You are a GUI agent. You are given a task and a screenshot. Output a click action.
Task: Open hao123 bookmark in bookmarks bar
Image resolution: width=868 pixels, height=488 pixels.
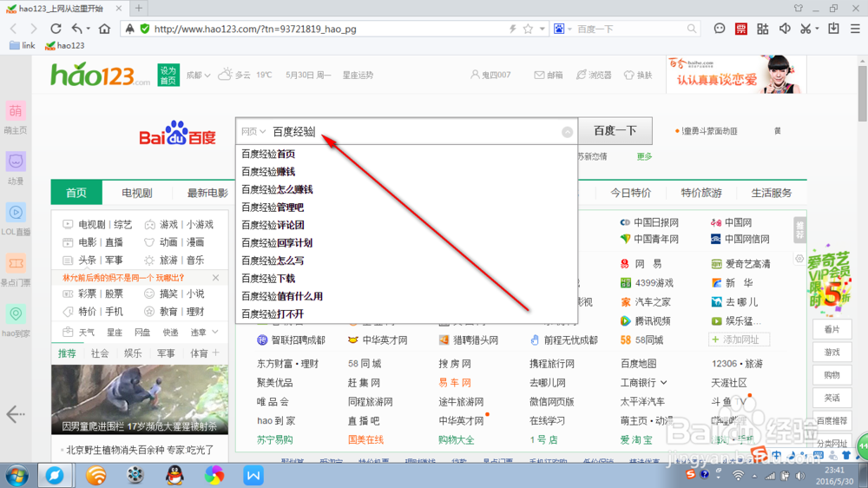65,45
